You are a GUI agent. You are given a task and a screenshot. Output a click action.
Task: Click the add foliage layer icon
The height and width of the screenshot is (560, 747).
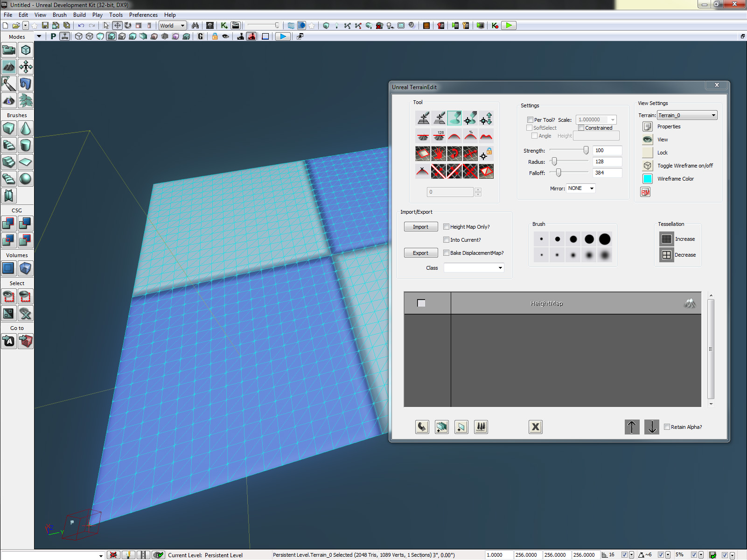481,427
